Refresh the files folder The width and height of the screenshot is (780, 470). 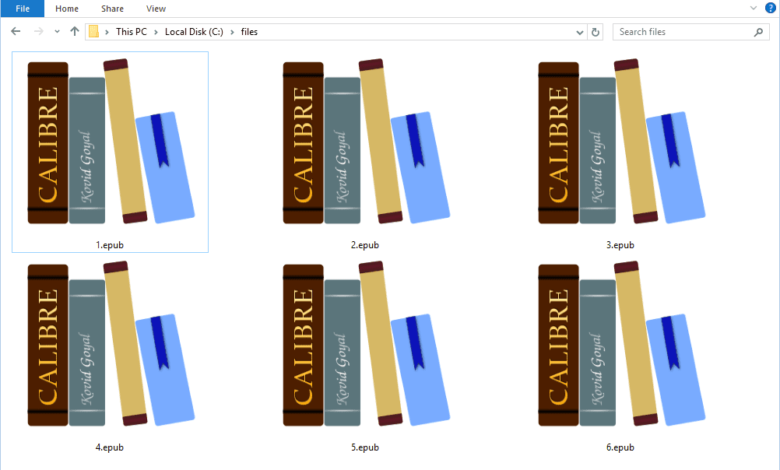pyautogui.click(x=595, y=32)
